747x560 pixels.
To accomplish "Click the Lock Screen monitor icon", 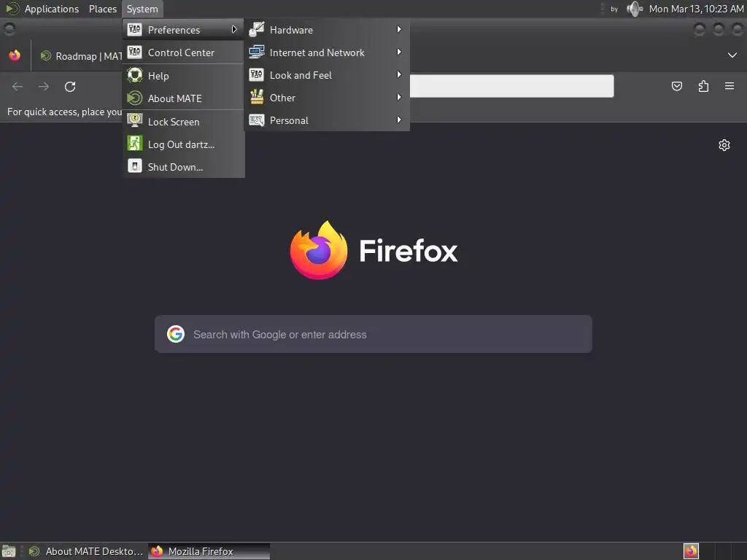I will 135,120.
